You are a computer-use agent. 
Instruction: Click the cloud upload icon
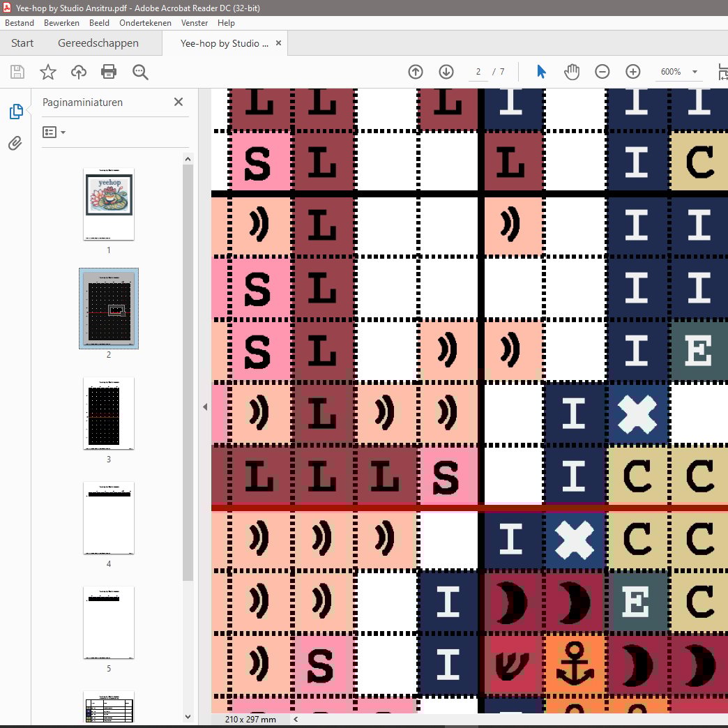point(79,72)
